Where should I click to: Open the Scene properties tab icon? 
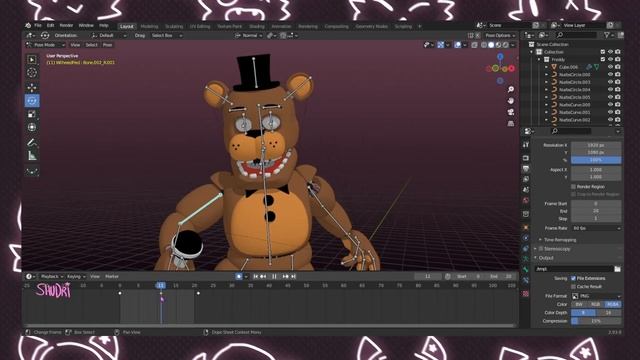coord(526,190)
